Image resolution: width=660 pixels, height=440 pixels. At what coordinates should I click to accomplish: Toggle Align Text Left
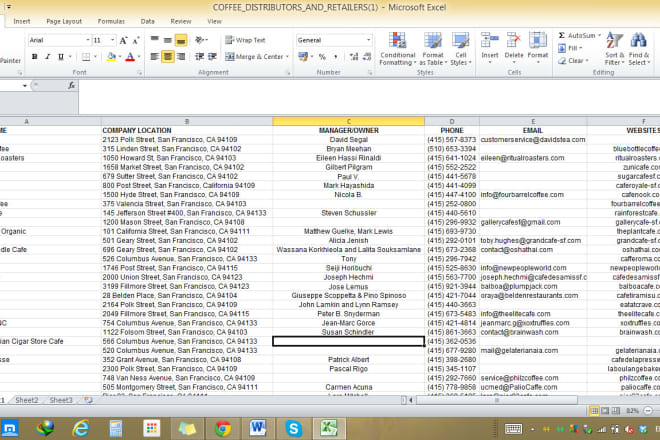pyautogui.click(x=154, y=56)
